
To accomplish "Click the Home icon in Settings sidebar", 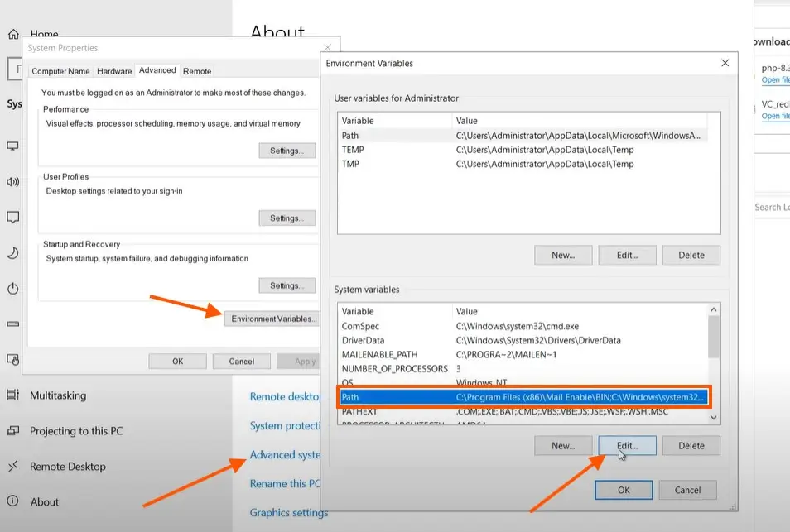I will point(13,34).
